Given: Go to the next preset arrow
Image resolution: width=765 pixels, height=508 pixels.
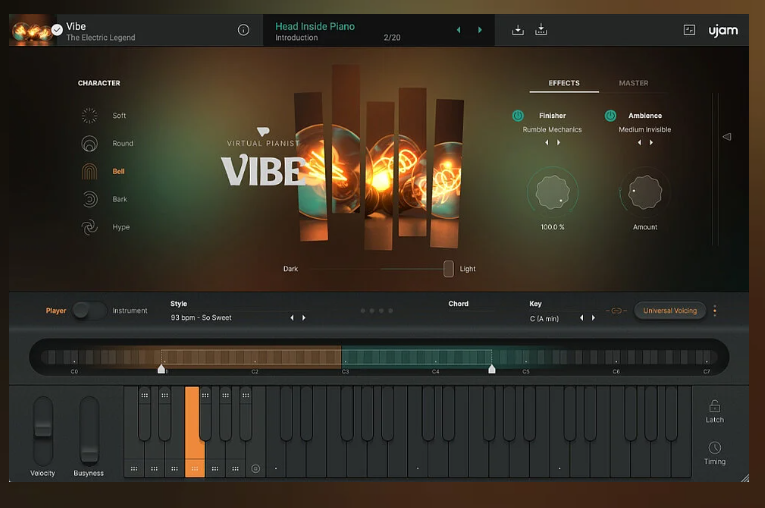Looking at the screenshot, I should pyautogui.click(x=480, y=30).
